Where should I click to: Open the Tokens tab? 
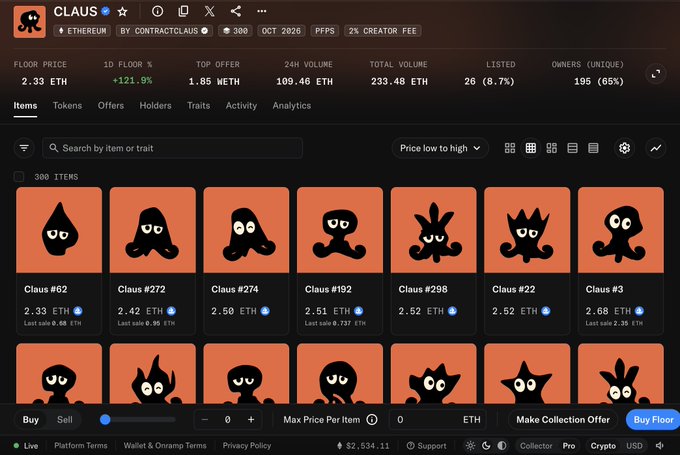point(67,105)
